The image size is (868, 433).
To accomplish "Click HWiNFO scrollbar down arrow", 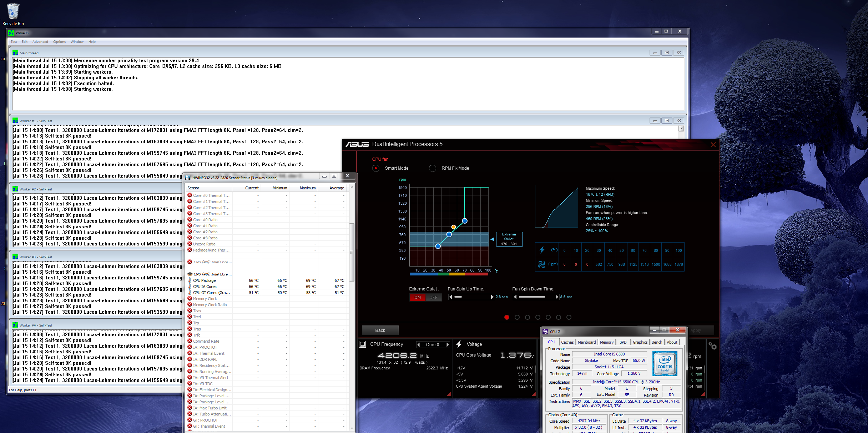I will [352, 428].
